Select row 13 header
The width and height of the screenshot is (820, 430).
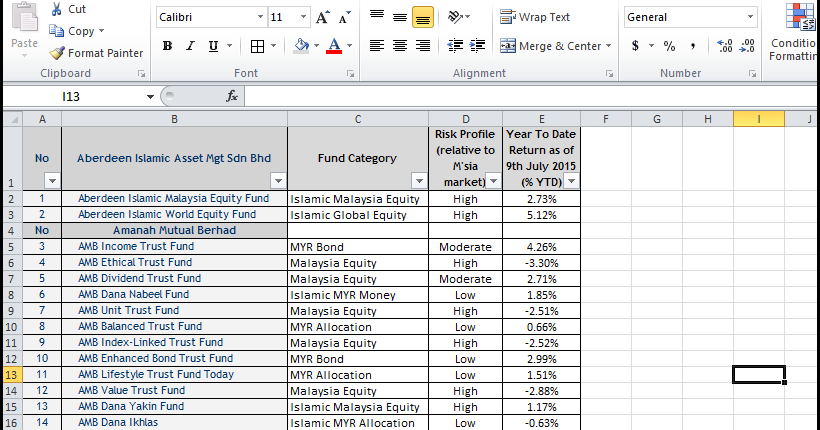[x=12, y=375]
